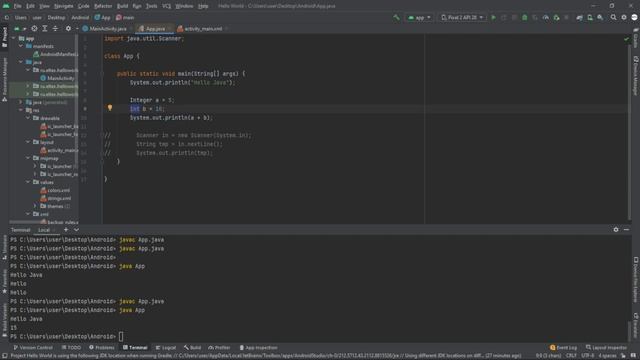
Task: Click the terminal command prompt input
Action: click(x=121, y=336)
